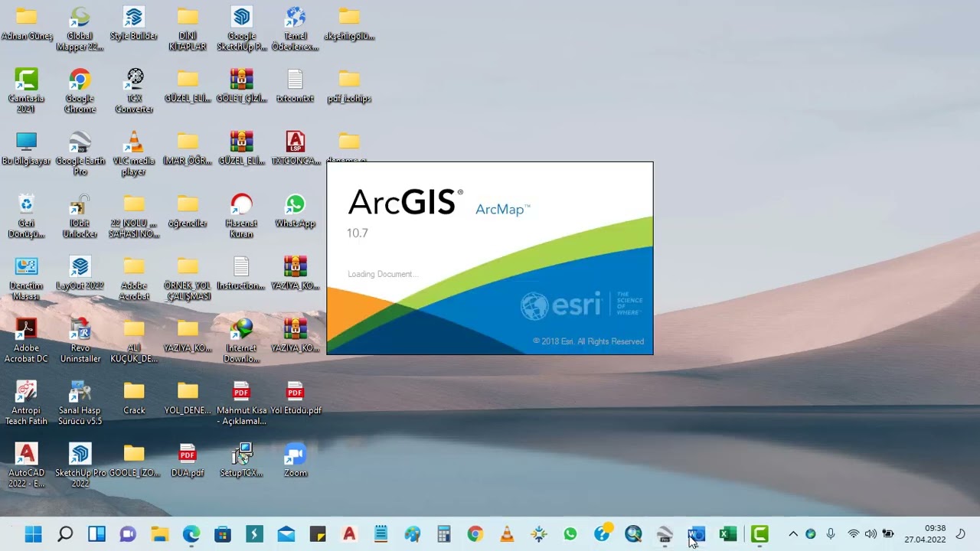This screenshot has height=551, width=980.
Task: Select the Denetim Masası desktop icon
Action: tap(26, 279)
